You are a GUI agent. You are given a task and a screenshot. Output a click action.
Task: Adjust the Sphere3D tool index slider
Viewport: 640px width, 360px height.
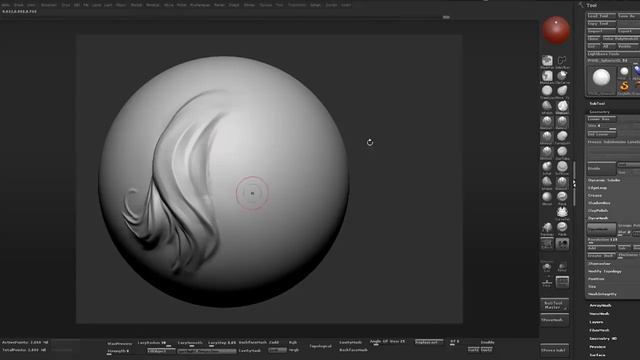point(613,61)
